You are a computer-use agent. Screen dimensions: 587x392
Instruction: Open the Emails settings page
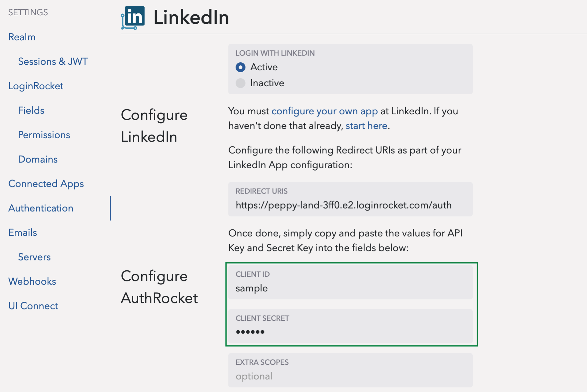coord(23,233)
